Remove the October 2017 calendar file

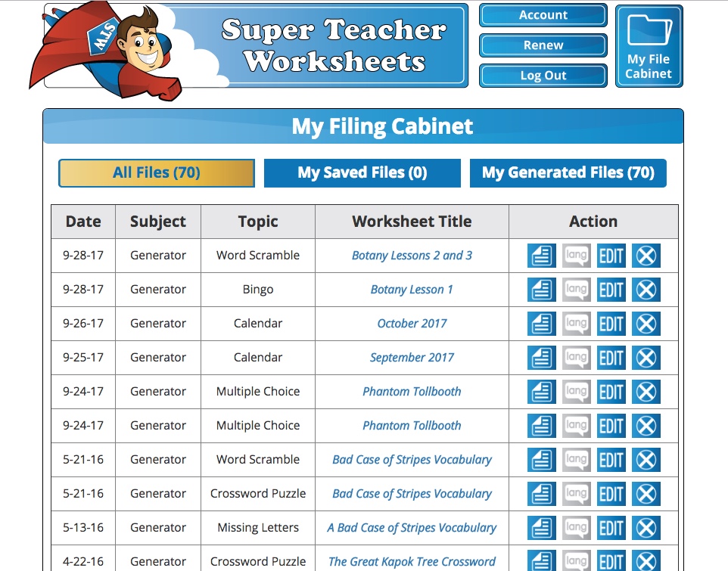click(x=646, y=323)
